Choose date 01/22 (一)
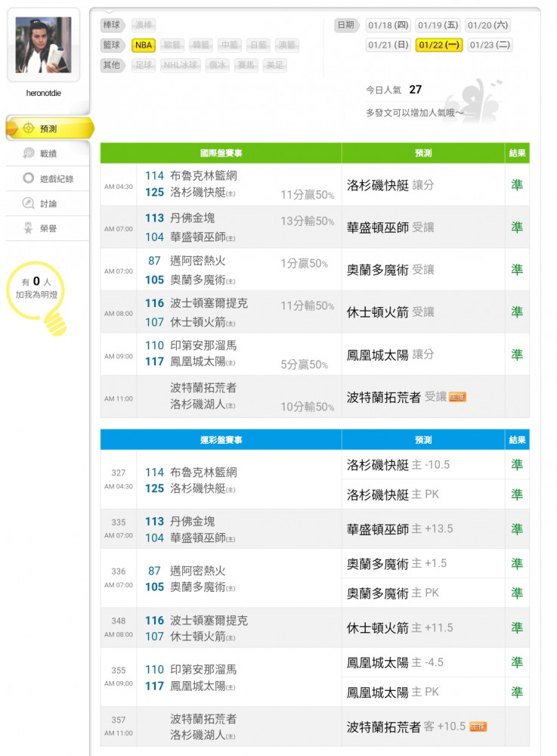 click(x=439, y=45)
